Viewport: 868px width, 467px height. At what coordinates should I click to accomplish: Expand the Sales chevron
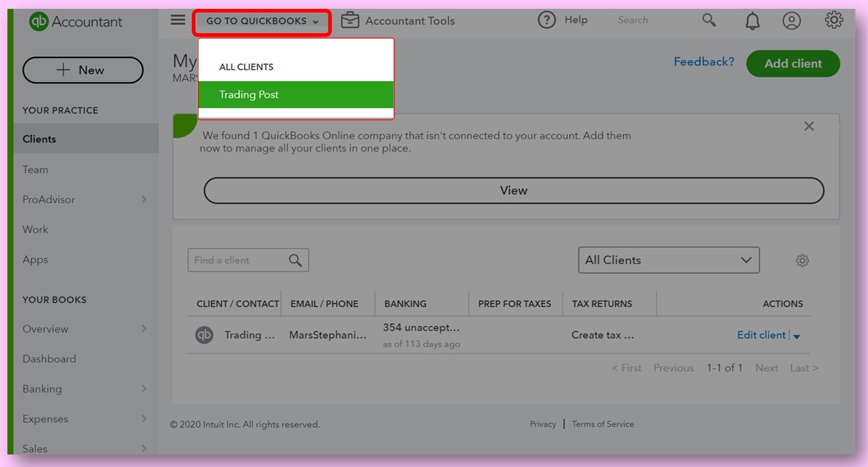tap(144, 448)
